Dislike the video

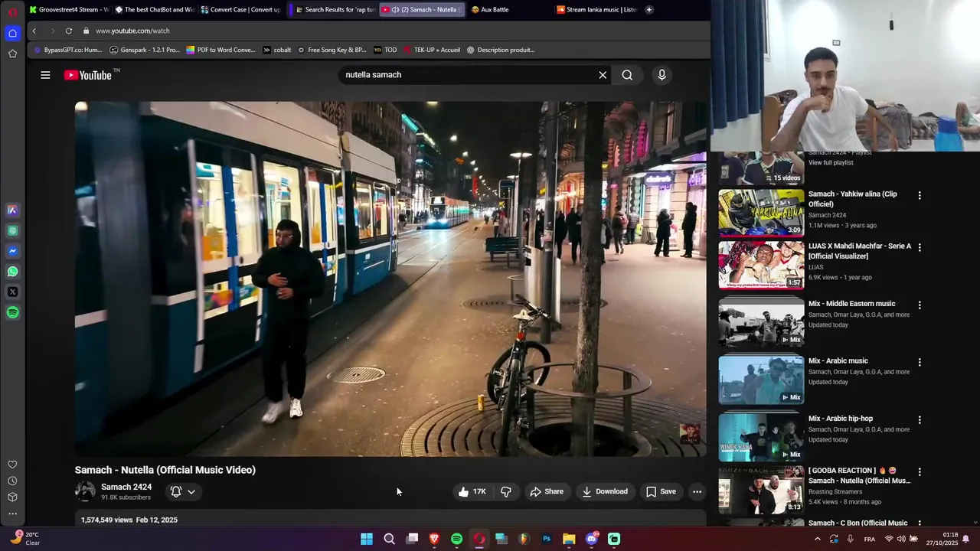(505, 491)
